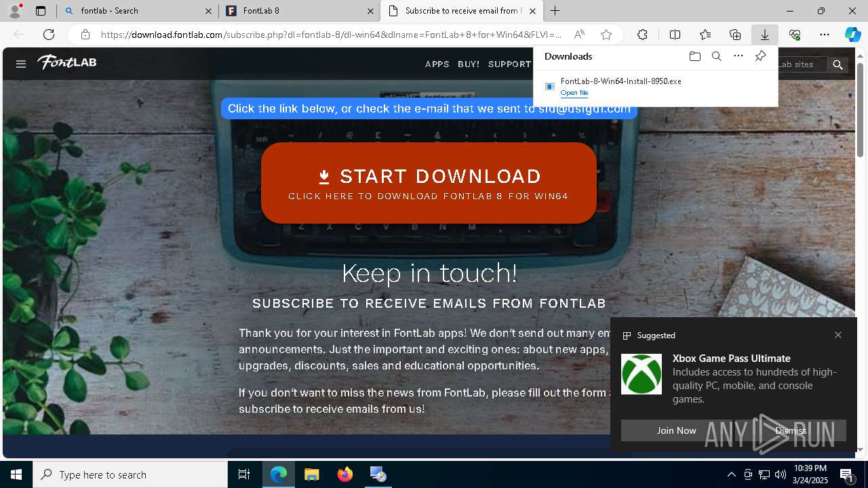The width and height of the screenshot is (868, 488).
Task: Open Edge Settings and more menu
Action: pos(825,35)
